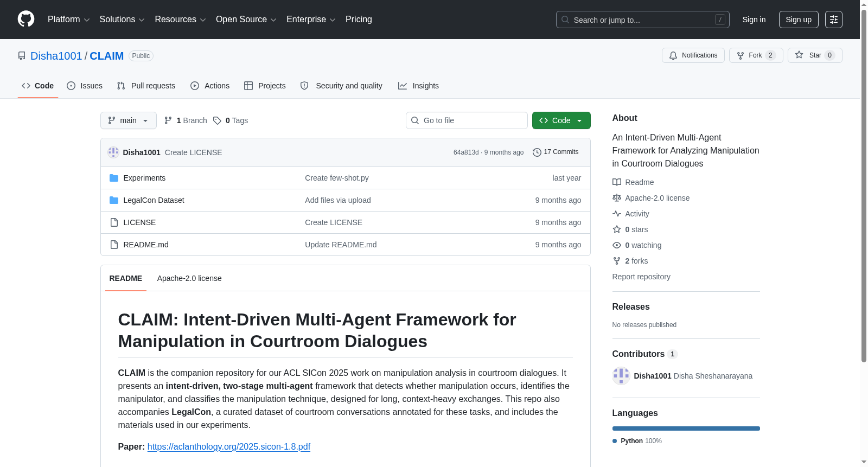Viewport: 868px width, 467px height.
Task: Switch to the Pull requests tab
Action: 146,86
